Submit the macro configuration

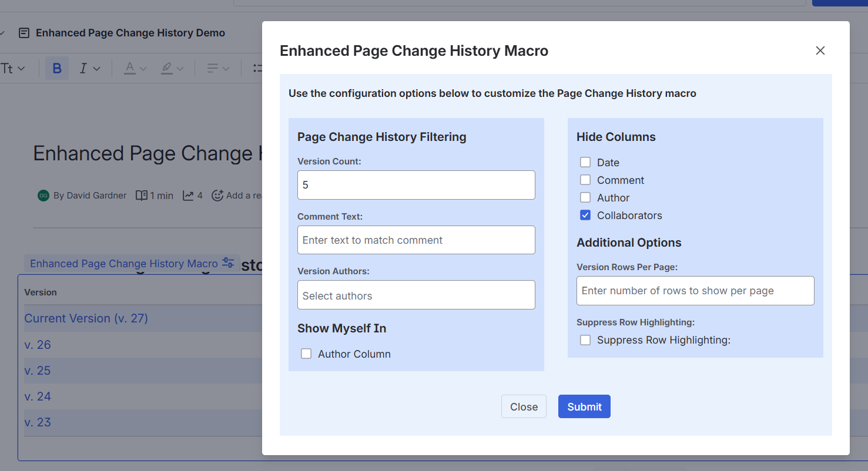coord(584,406)
